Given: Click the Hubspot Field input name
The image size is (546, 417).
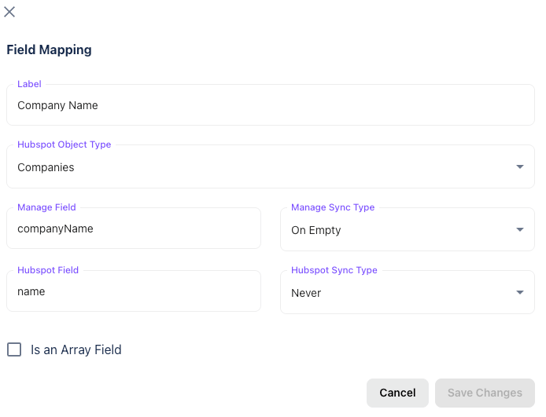Looking at the screenshot, I should click(133, 291).
